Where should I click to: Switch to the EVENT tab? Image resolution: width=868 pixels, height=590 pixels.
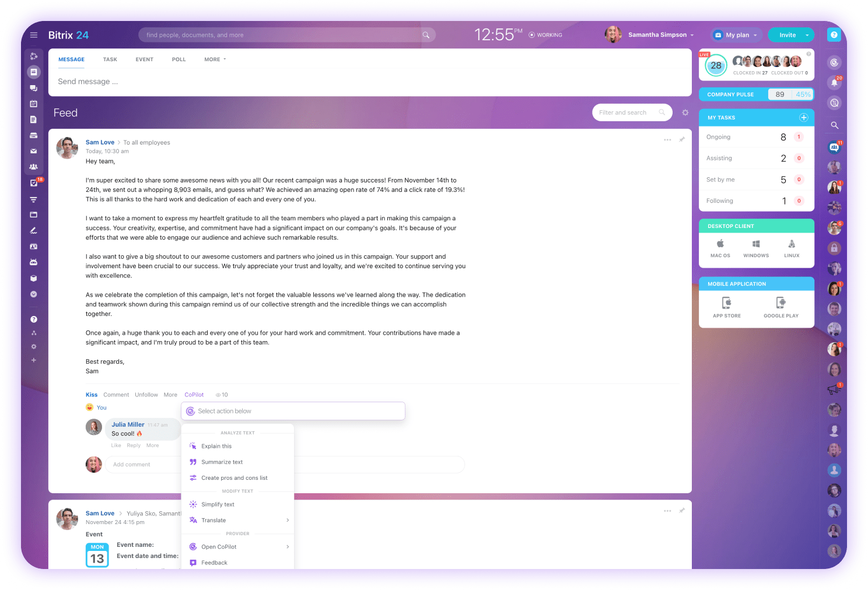144,59
